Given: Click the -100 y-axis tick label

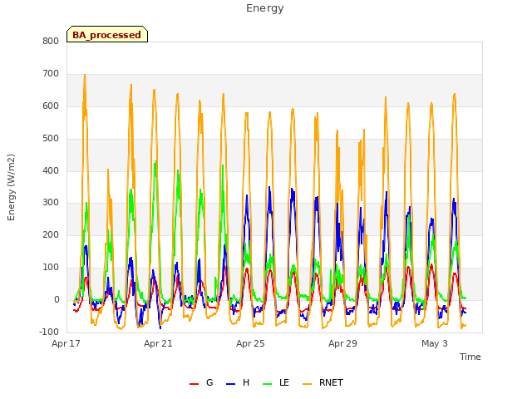Looking at the screenshot, I should 49,332.
